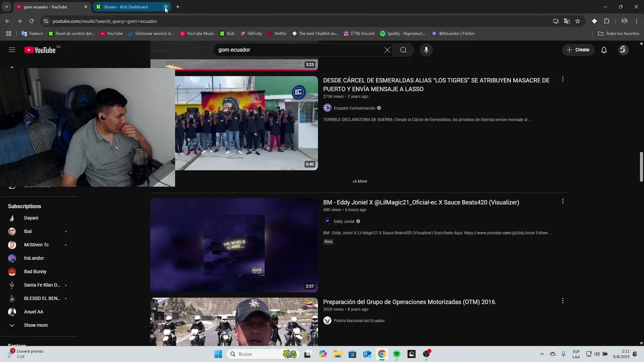Open Todos los favoritos bookmarks folder
The width and height of the screenshot is (644, 362).
click(x=618, y=34)
